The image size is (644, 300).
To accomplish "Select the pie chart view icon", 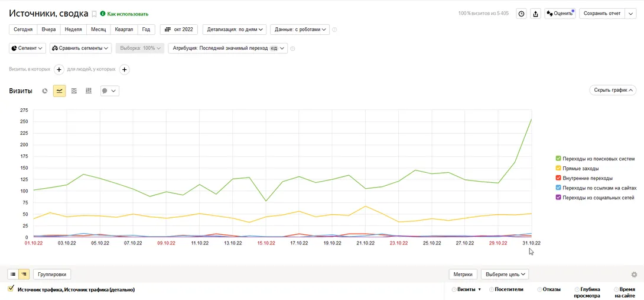I will tap(45, 91).
